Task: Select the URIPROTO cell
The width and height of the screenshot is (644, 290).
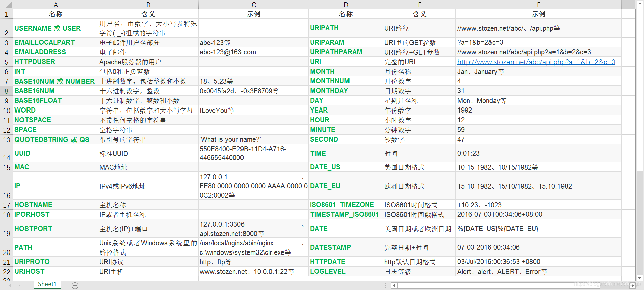Action: [x=56, y=262]
